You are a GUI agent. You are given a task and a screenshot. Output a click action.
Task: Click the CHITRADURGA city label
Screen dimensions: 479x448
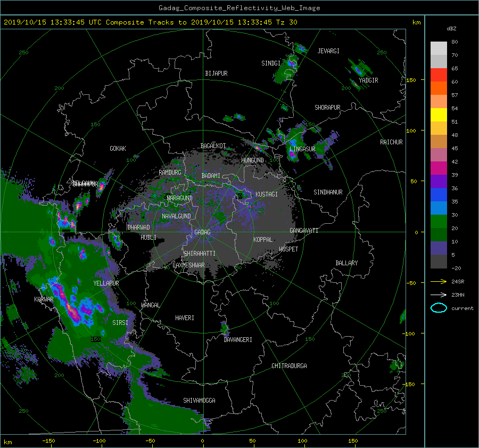(x=289, y=366)
